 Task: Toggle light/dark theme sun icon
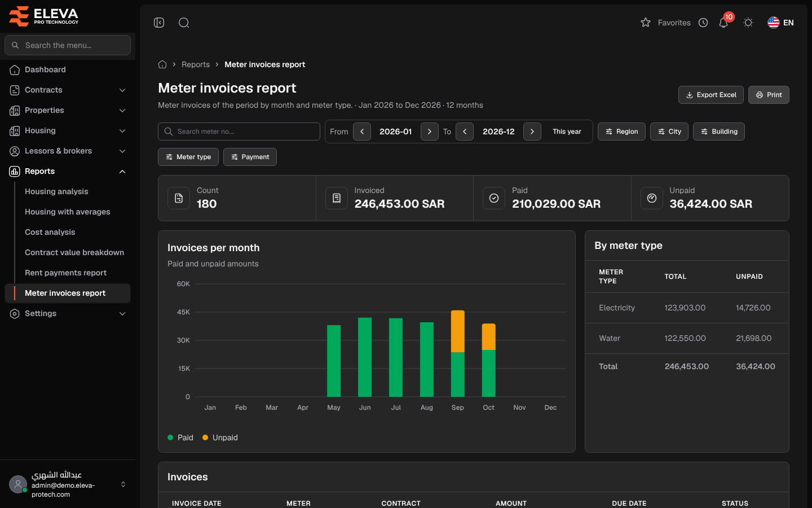(748, 23)
